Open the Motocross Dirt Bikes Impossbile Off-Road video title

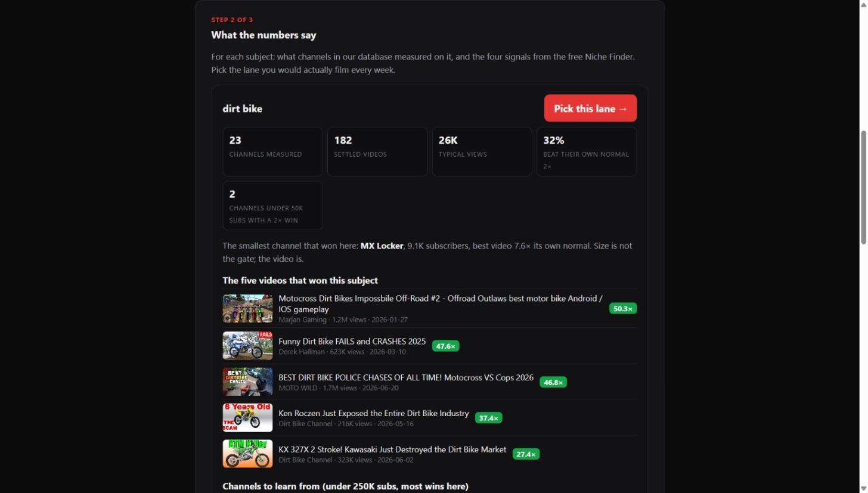[x=441, y=304]
